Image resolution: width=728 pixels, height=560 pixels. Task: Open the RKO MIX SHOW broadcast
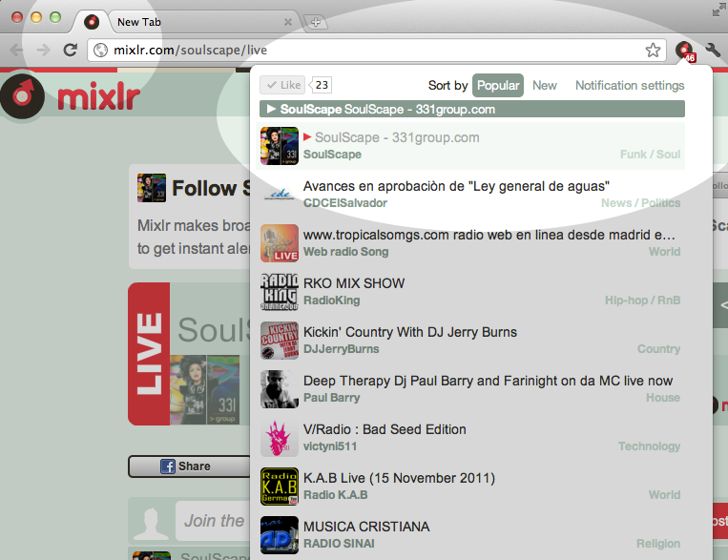click(x=354, y=283)
